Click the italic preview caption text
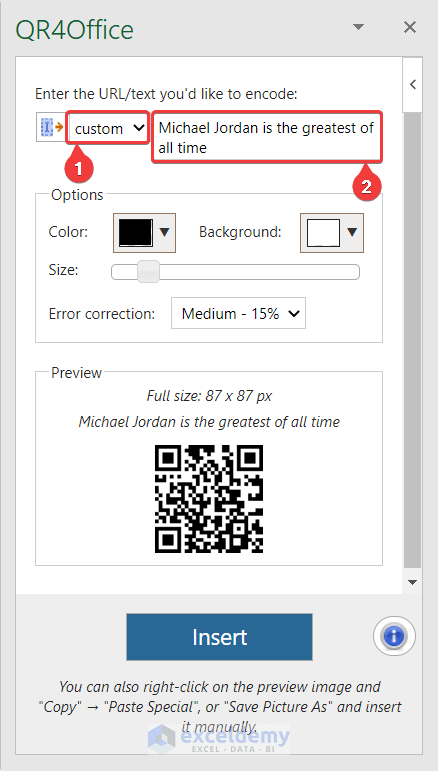The width and height of the screenshot is (438, 771). pyautogui.click(x=209, y=422)
